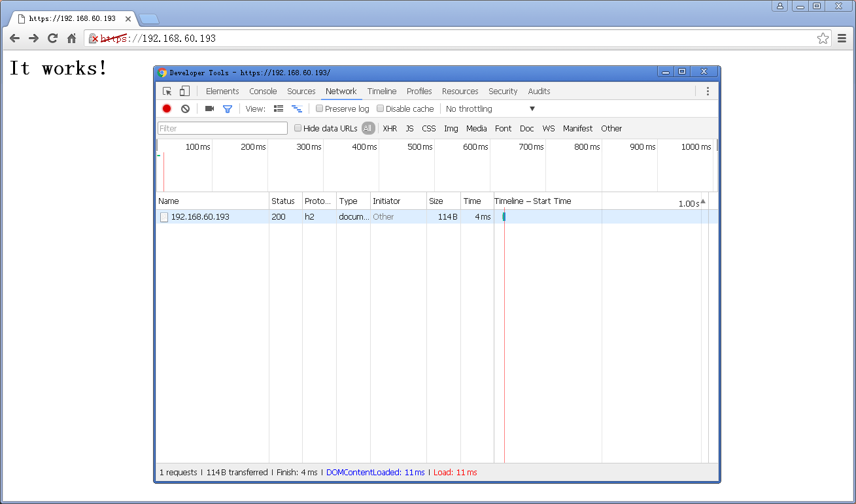
Task: Filter requests by Media
Action: click(477, 129)
